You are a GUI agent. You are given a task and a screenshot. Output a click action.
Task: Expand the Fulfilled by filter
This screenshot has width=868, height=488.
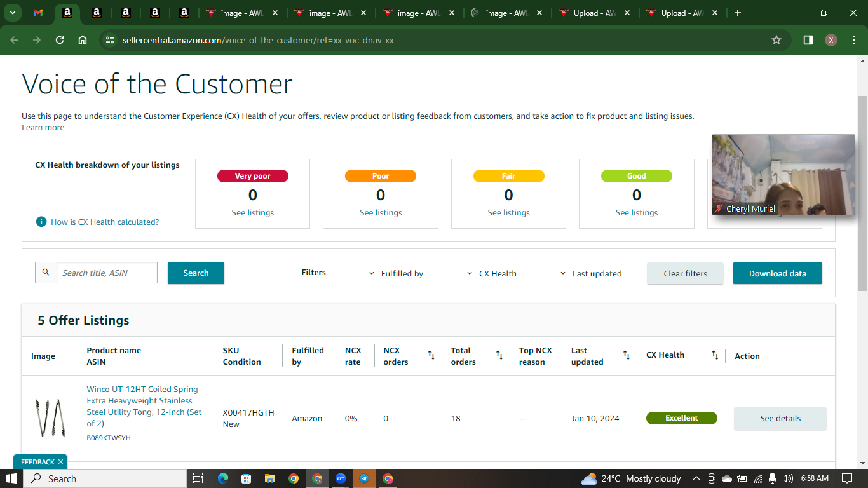(396, 273)
